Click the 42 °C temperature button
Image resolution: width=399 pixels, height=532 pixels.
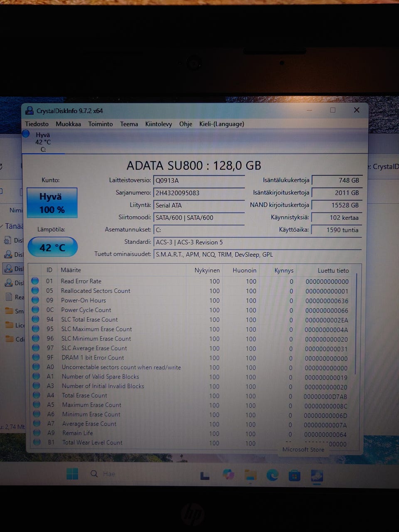click(x=52, y=247)
